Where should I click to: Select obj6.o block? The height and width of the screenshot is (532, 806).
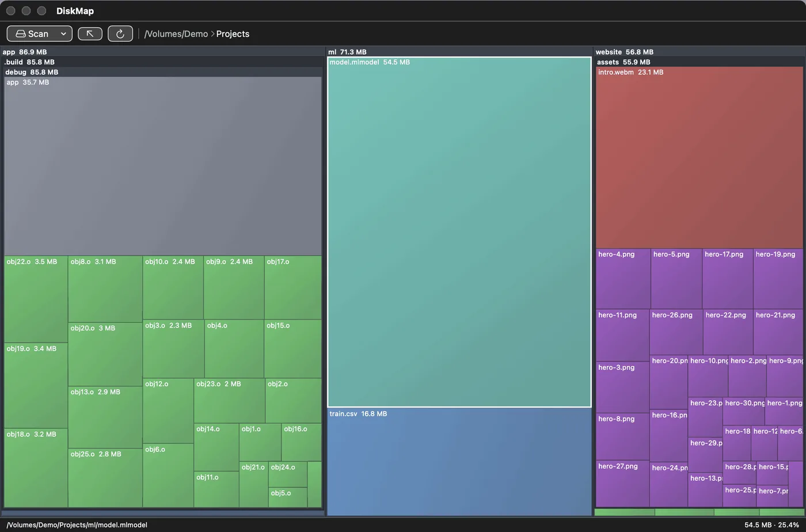pos(168,476)
